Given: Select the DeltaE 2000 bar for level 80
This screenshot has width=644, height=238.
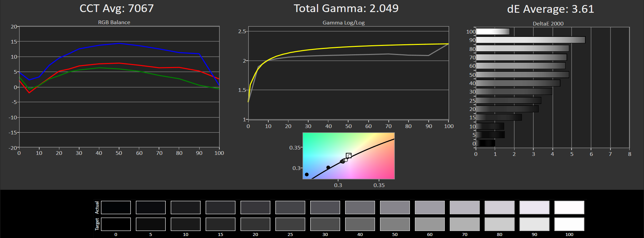Looking at the screenshot, I should point(523,49).
